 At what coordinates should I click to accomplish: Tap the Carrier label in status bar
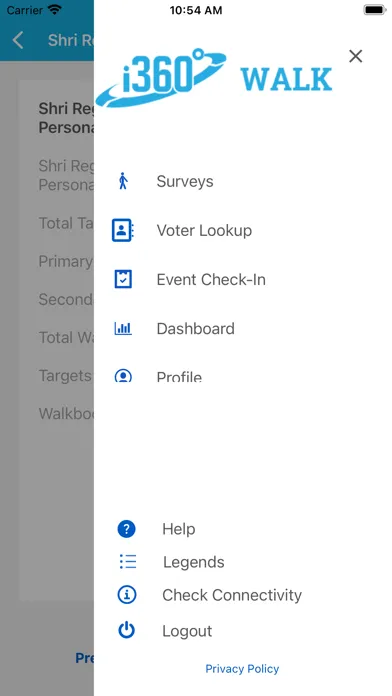(24, 9)
